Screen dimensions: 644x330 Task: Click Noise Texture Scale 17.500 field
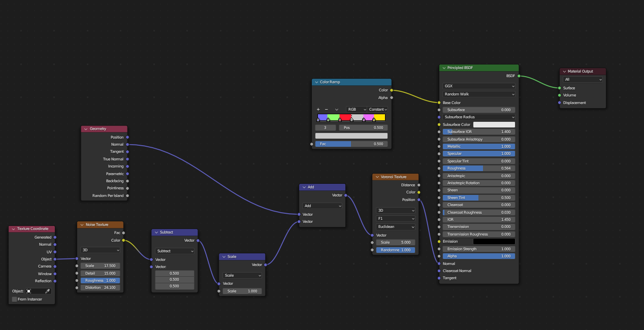100,266
